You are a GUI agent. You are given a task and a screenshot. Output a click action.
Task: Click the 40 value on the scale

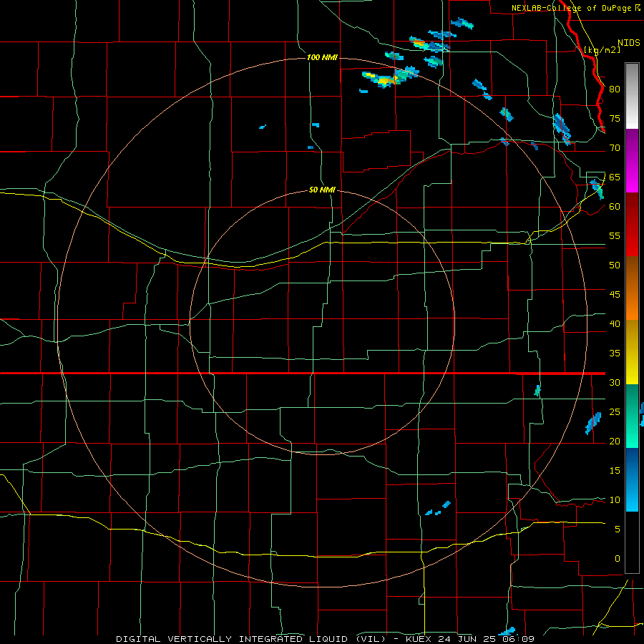[x=615, y=323]
